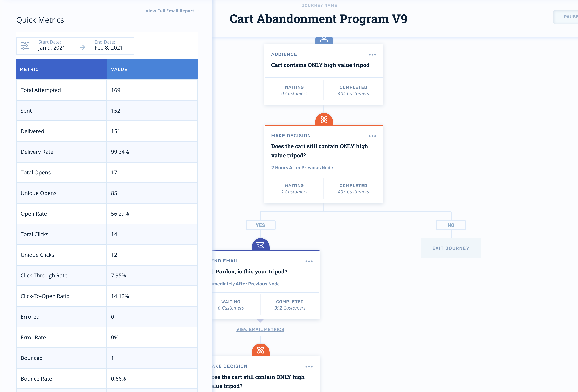This screenshot has width=578, height=392.
Task: Open View Full Email Report link
Action: pos(172,11)
